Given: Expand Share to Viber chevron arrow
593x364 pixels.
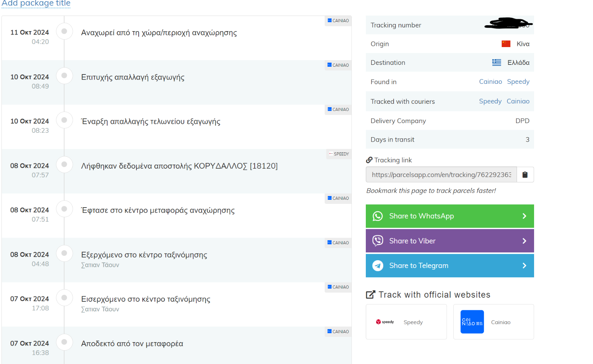Looking at the screenshot, I should [x=524, y=241].
